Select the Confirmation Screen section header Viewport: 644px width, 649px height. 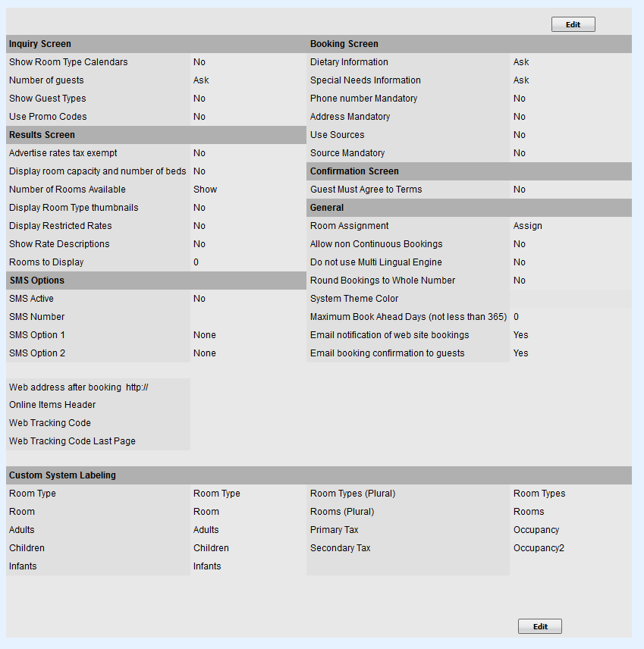(354, 171)
